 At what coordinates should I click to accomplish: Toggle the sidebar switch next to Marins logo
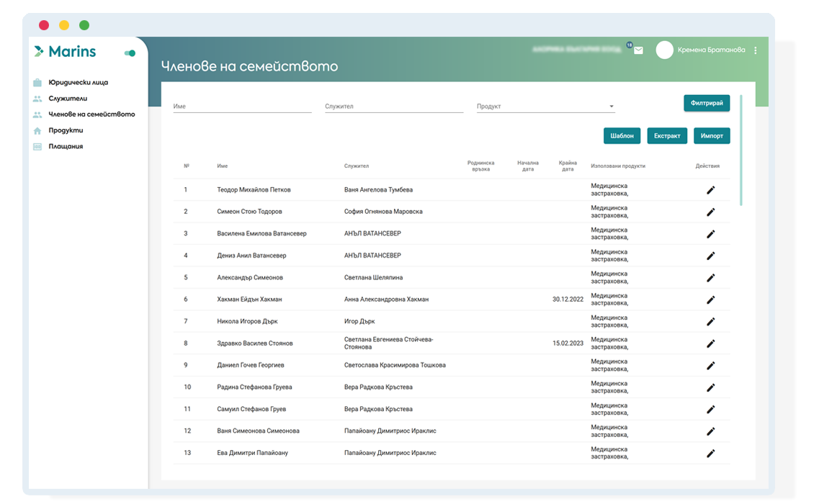tap(130, 53)
